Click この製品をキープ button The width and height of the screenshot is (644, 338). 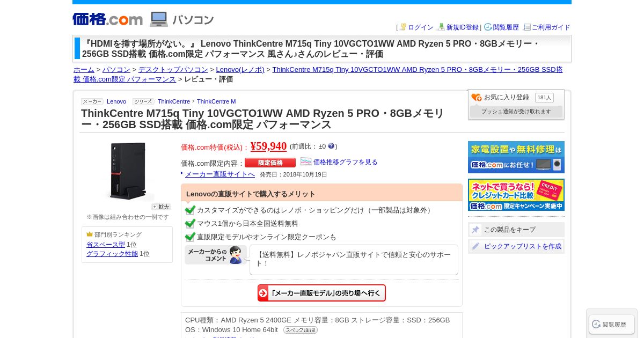click(x=516, y=230)
